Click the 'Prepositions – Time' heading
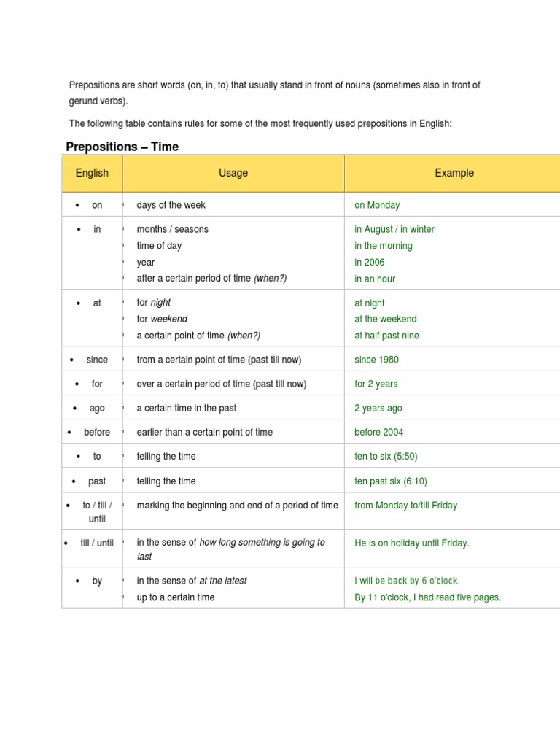The width and height of the screenshot is (560, 747). [122, 147]
